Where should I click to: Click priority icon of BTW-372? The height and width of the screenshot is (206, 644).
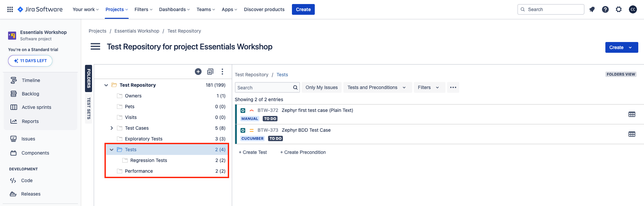pyautogui.click(x=252, y=110)
